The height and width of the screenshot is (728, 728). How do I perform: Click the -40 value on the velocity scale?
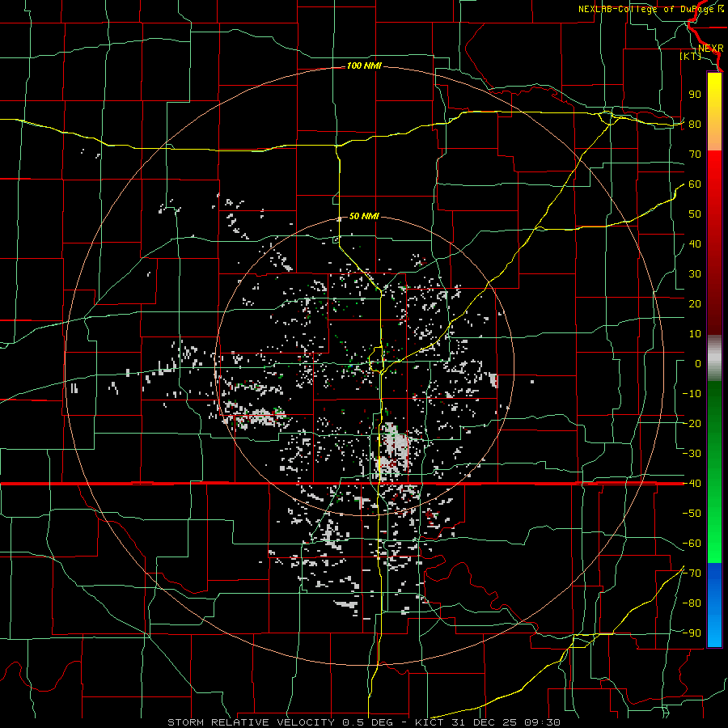(692, 484)
